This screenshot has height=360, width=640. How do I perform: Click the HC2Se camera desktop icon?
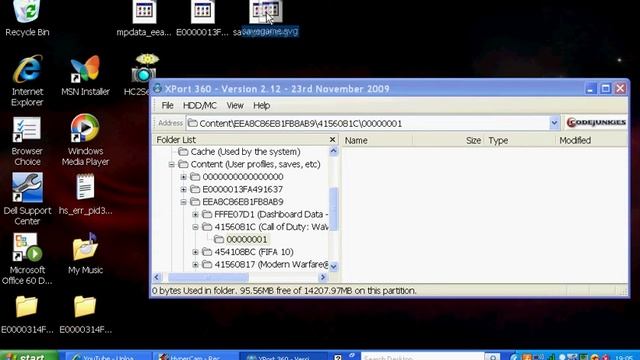coord(144,69)
